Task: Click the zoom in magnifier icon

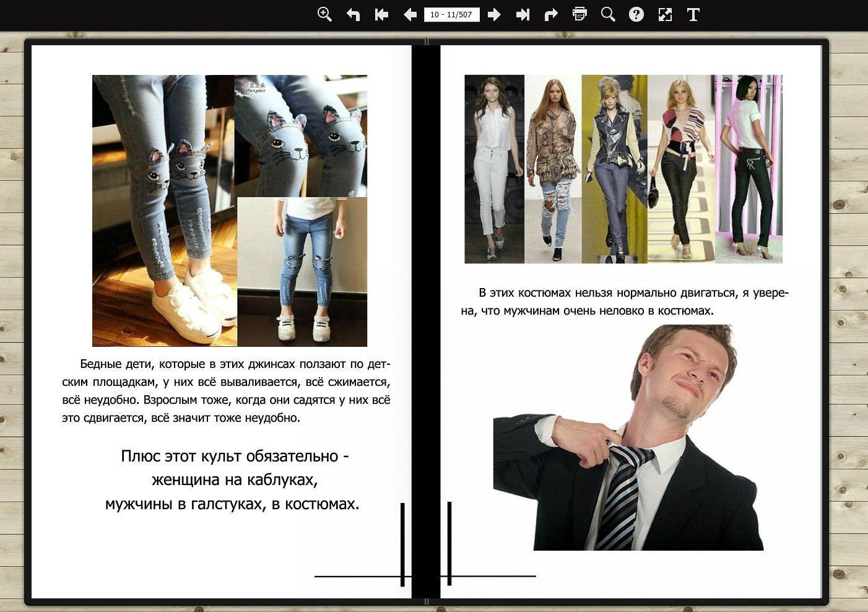Action: (x=324, y=14)
